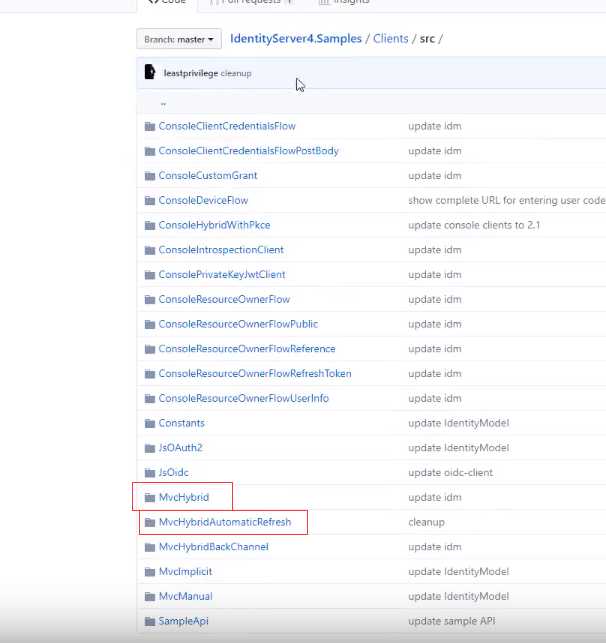Click the folder icon beside ConsolePrivateKeyJwtClient

pos(150,275)
